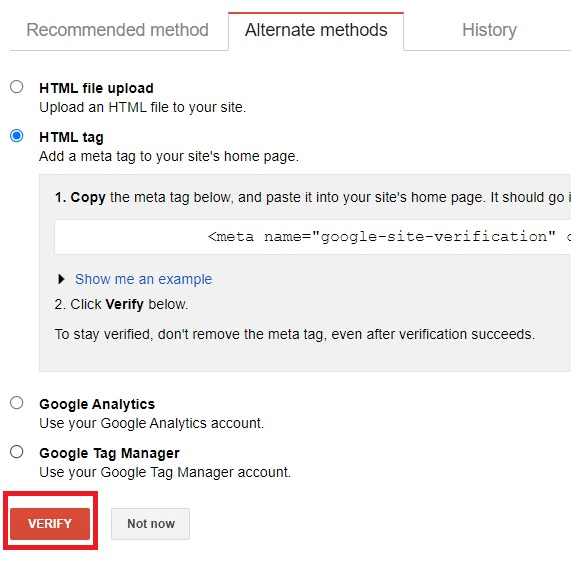Expand the Show me an example triangle
The width and height of the screenshot is (571, 563).
(x=61, y=279)
